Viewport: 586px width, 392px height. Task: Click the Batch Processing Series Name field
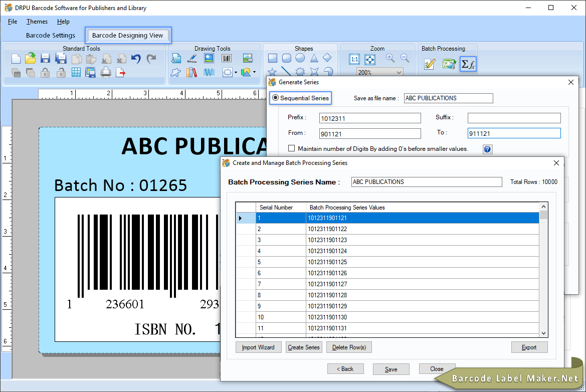click(x=427, y=182)
